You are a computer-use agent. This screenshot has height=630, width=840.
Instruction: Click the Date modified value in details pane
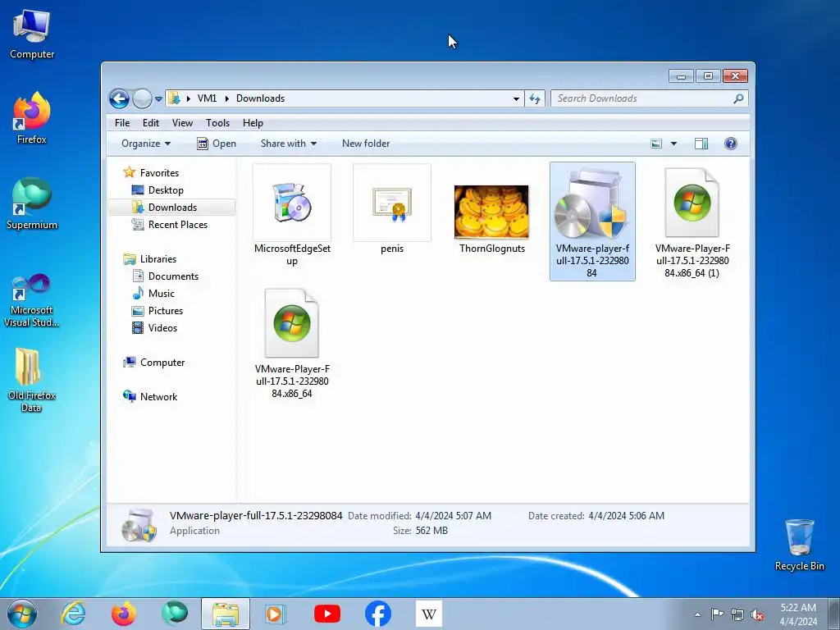453,516
